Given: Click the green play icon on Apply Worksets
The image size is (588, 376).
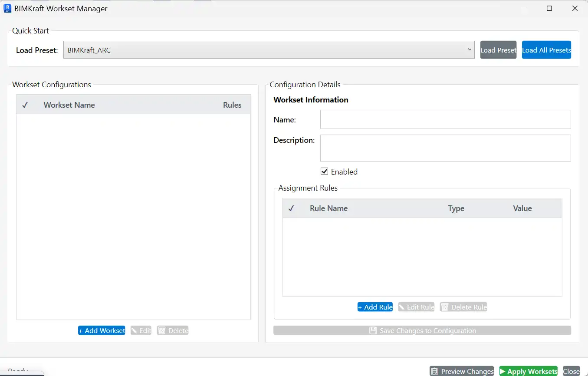Looking at the screenshot, I should click(x=503, y=371).
